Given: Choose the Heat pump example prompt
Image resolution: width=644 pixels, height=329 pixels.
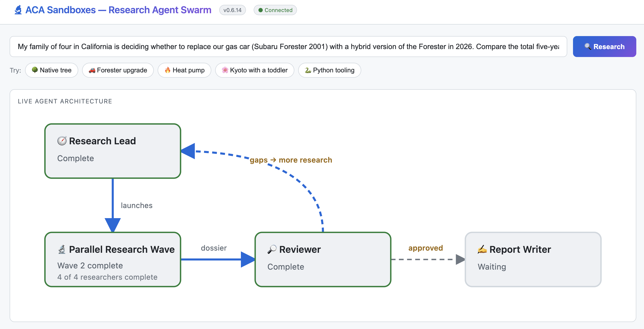Looking at the screenshot, I should tap(185, 70).
